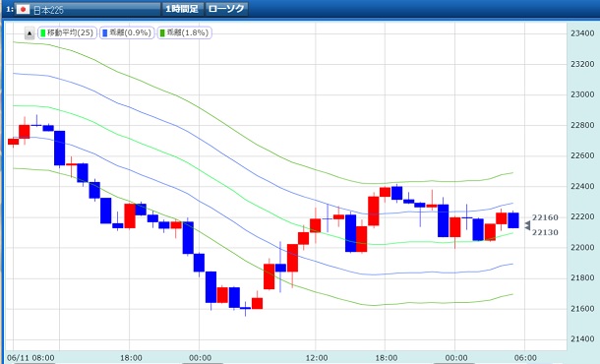Image resolution: width=600 pixels, height=364 pixels.
Task: Click the light green swatch for 移動平均(25)
Action: 43,33
